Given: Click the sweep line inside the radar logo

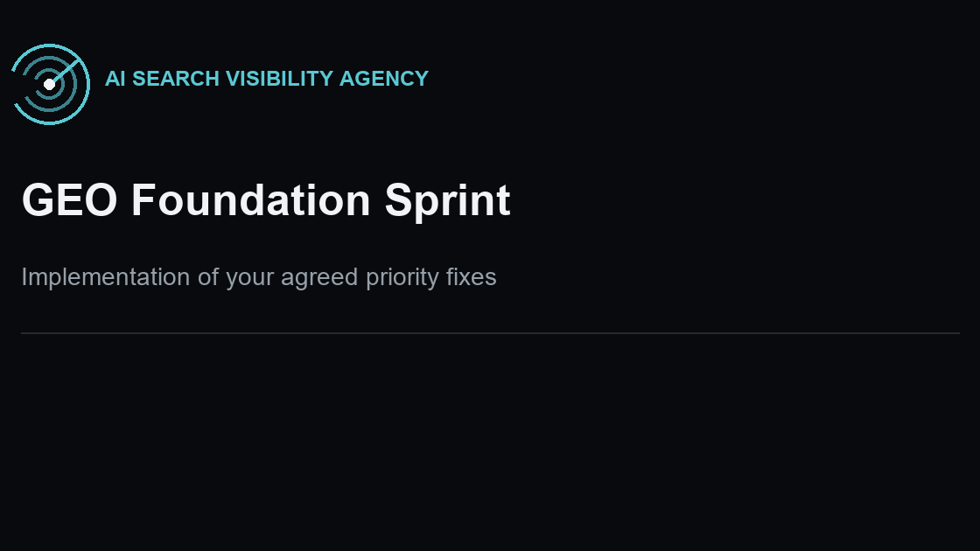Looking at the screenshot, I should tap(65, 71).
